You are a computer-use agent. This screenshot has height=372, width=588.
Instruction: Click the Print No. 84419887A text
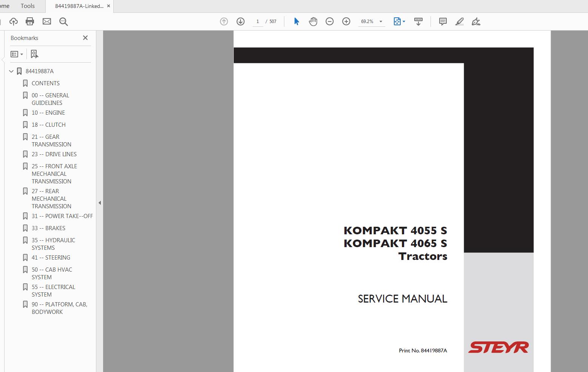(x=423, y=350)
